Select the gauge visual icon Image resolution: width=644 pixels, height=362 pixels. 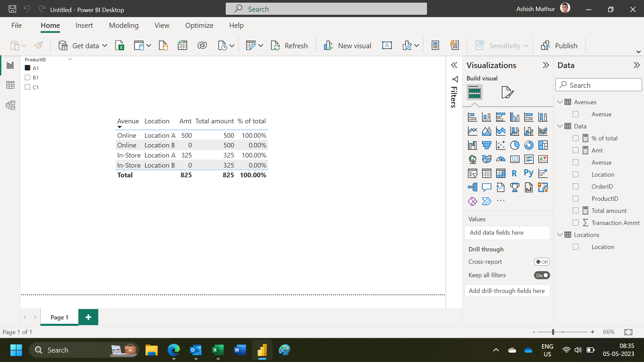coord(500,159)
